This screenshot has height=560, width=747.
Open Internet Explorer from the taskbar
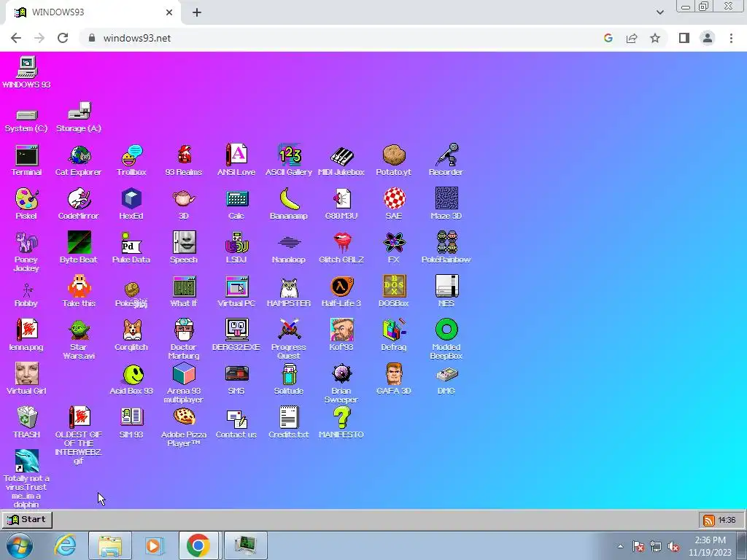point(65,545)
